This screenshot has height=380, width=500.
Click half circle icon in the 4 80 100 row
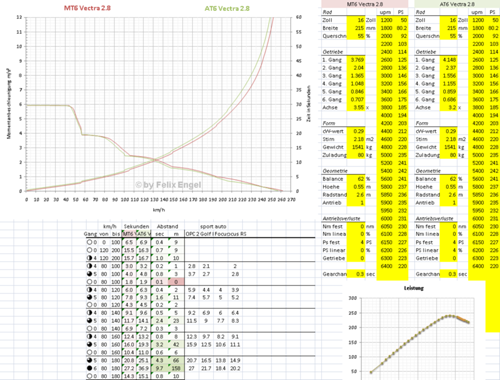coord(89,266)
